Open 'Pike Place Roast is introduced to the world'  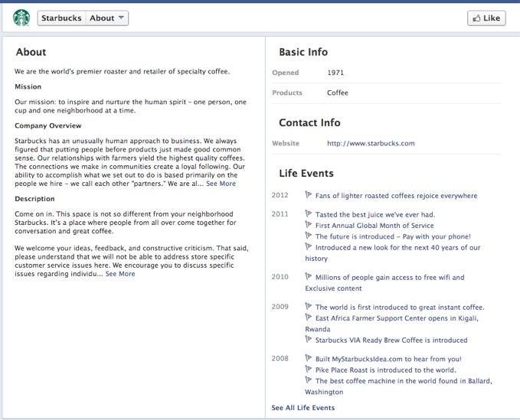386,370
